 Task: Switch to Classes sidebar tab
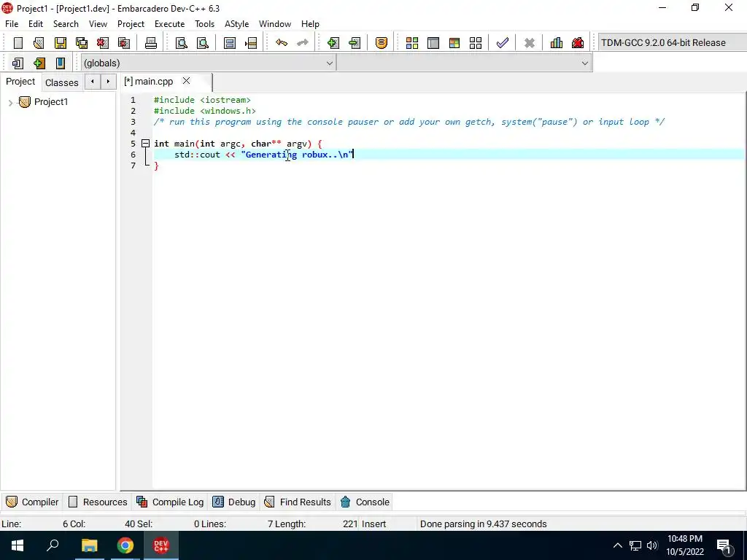(62, 82)
